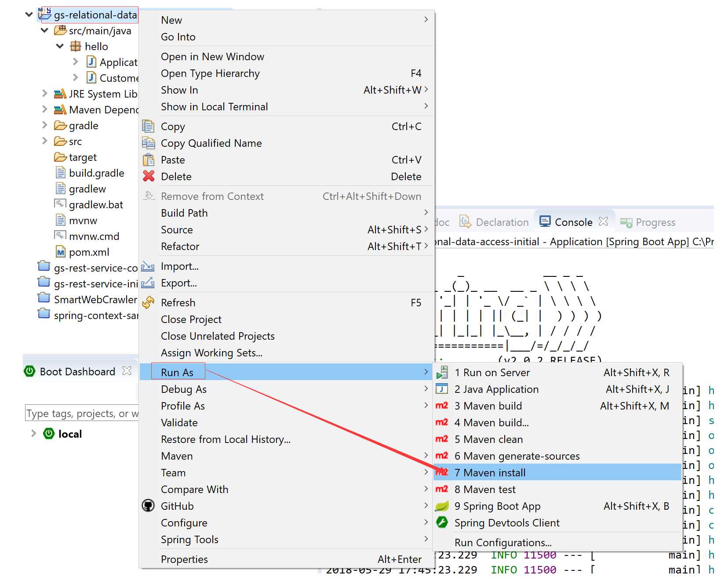Choose Run Configurations... entry
The width and height of the screenshot is (728, 584).
tap(557, 543)
